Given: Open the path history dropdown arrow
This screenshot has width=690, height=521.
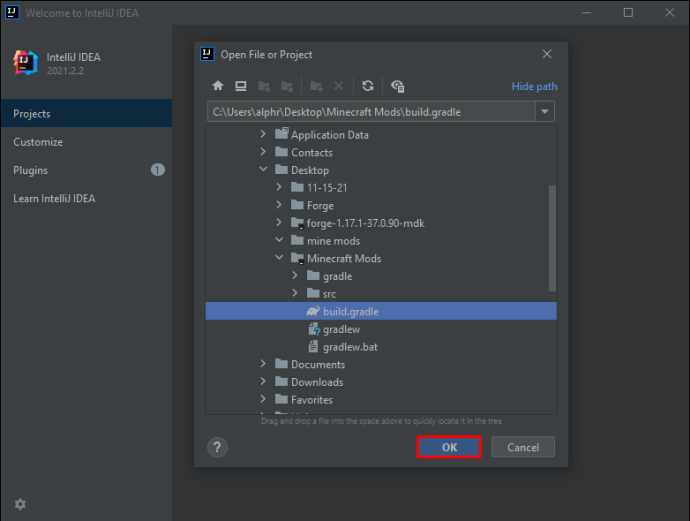Looking at the screenshot, I should 545,112.
